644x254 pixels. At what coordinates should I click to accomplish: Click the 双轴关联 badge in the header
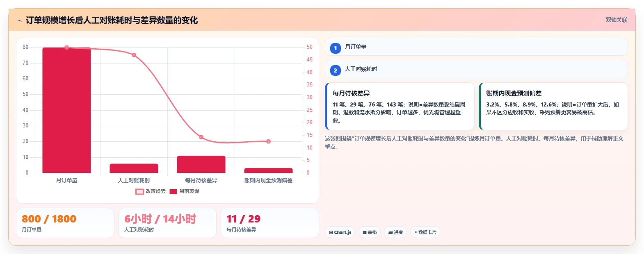[x=616, y=20]
